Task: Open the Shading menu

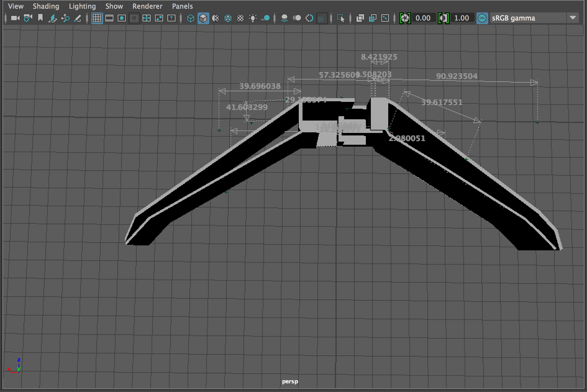Action: (46, 6)
